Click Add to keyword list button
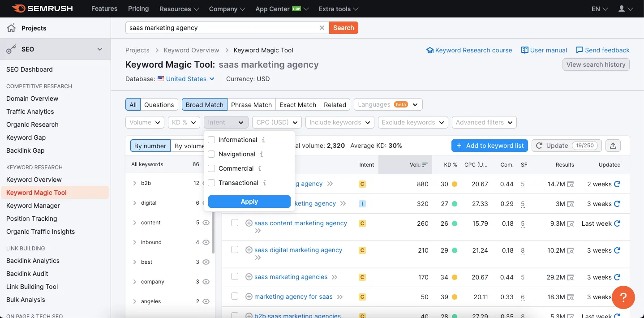The width and height of the screenshot is (644, 318). [x=490, y=146]
